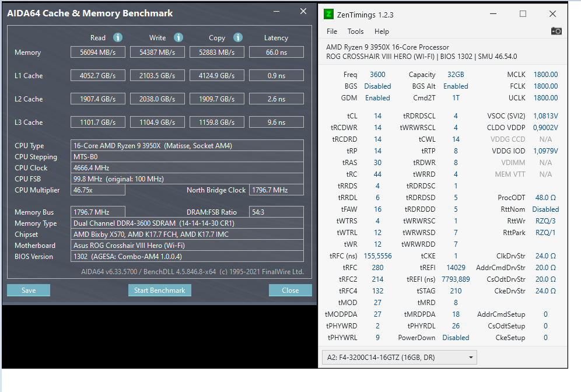Image resolution: width=581 pixels, height=392 pixels.
Task: Click RttWr value RZQ/3
Action: pyautogui.click(x=546, y=221)
